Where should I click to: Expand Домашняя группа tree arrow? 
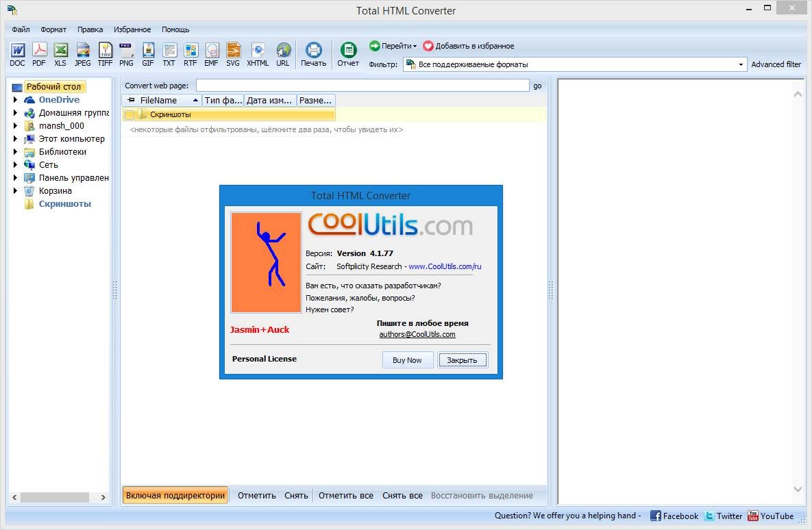point(15,113)
